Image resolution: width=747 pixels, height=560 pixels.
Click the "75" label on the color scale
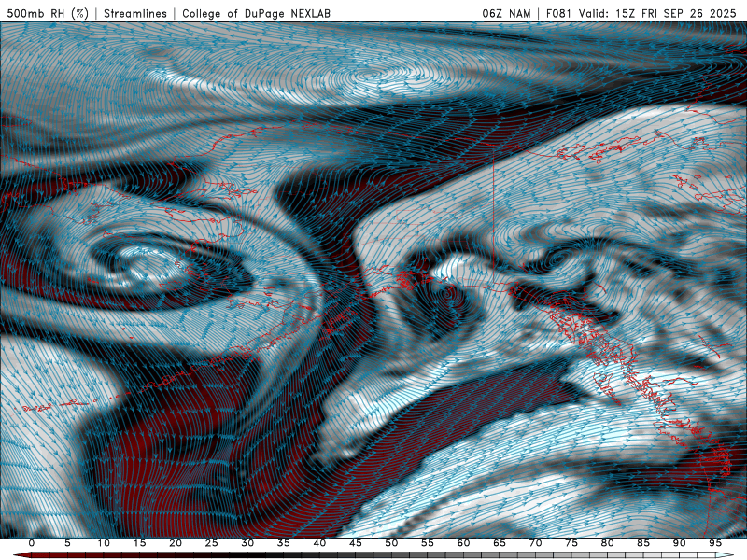coord(571,543)
